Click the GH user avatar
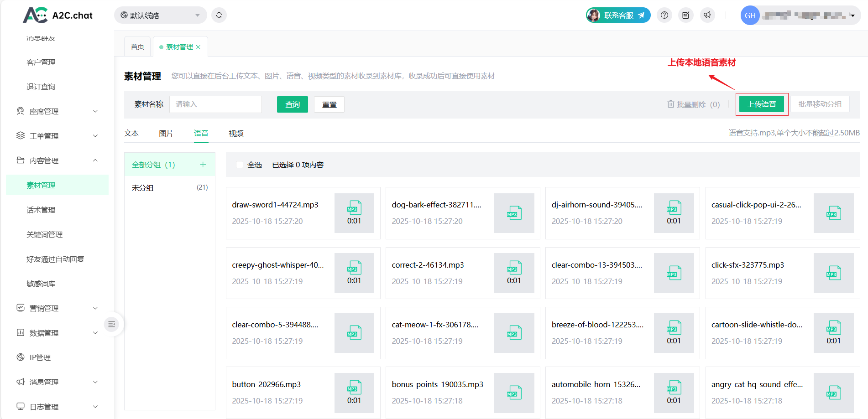The image size is (868, 419). 750,16
